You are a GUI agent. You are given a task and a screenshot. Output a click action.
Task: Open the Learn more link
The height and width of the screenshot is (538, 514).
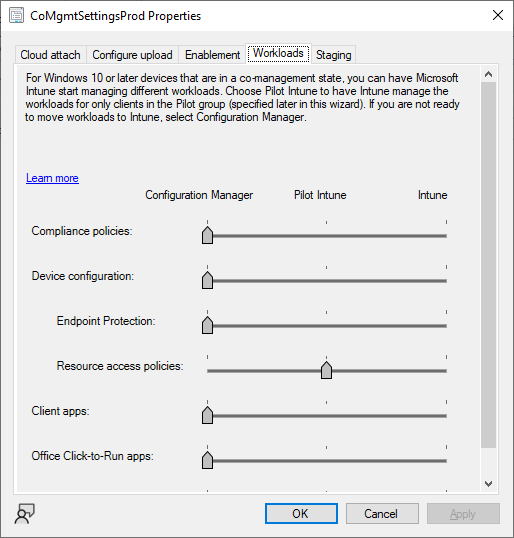click(52, 178)
